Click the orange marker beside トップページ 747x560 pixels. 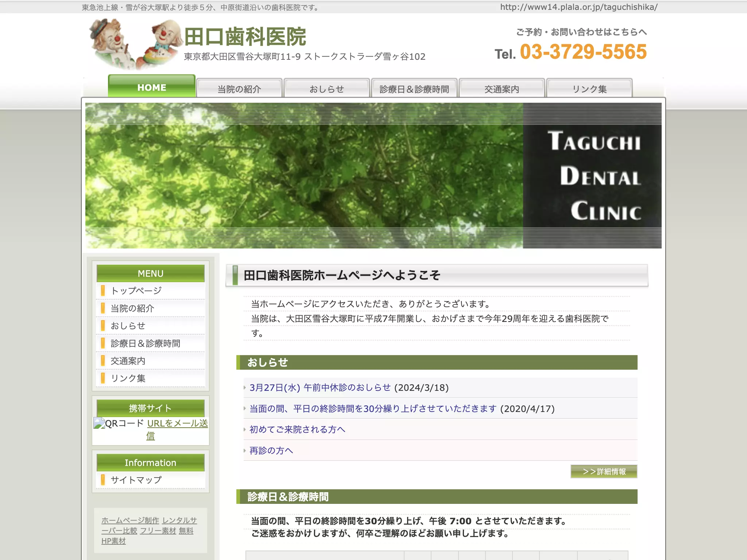(x=103, y=291)
